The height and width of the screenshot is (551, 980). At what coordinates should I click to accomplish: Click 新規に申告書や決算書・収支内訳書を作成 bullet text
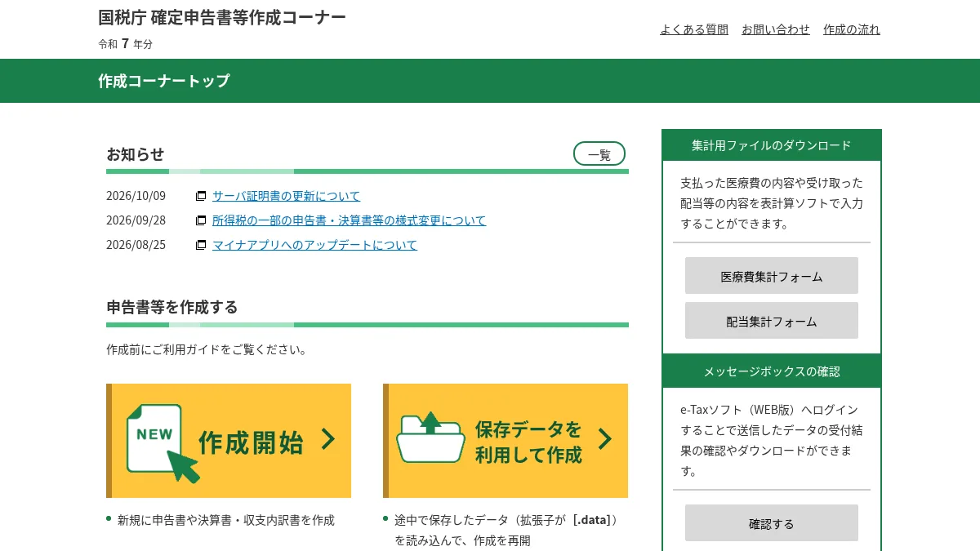click(x=226, y=520)
